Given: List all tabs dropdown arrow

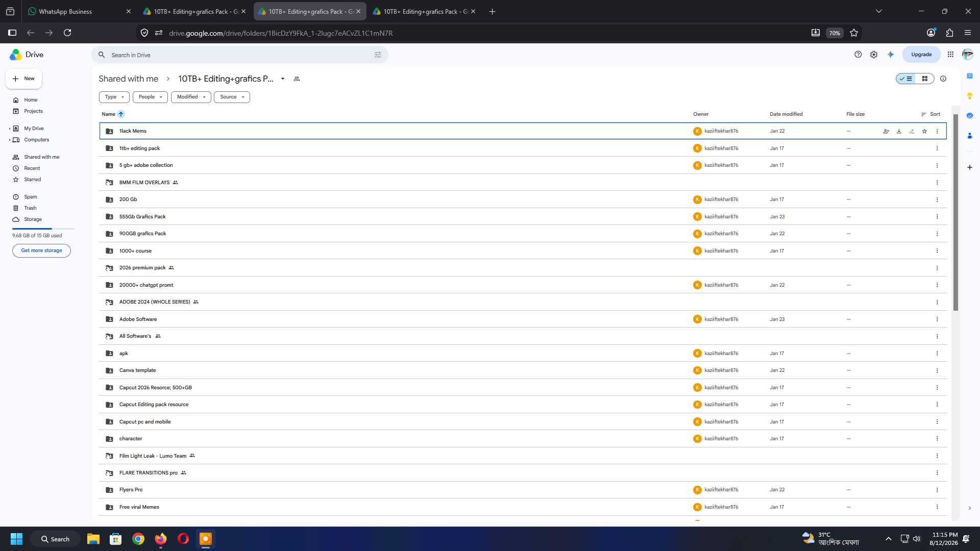Looking at the screenshot, I should 879,11.
